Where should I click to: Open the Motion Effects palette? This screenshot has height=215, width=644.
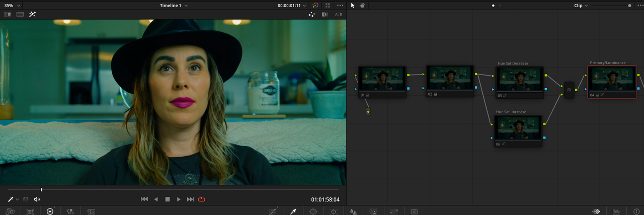(x=91, y=211)
